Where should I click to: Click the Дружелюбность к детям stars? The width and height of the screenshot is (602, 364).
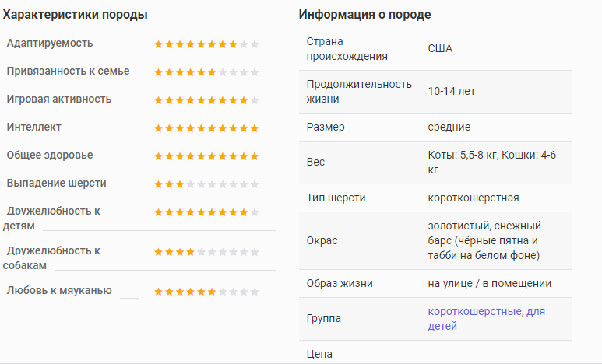[x=206, y=212]
